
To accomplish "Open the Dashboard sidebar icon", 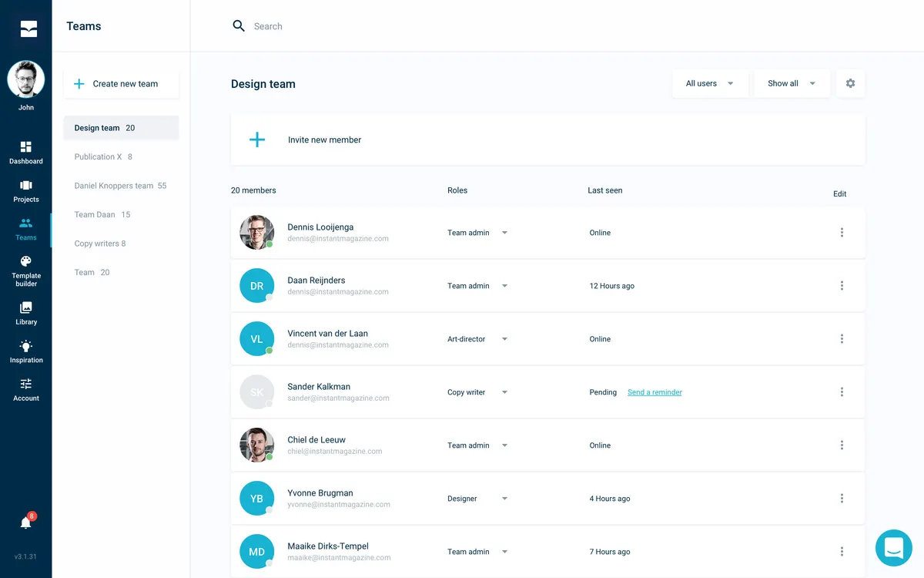I will [x=26, y=147].
